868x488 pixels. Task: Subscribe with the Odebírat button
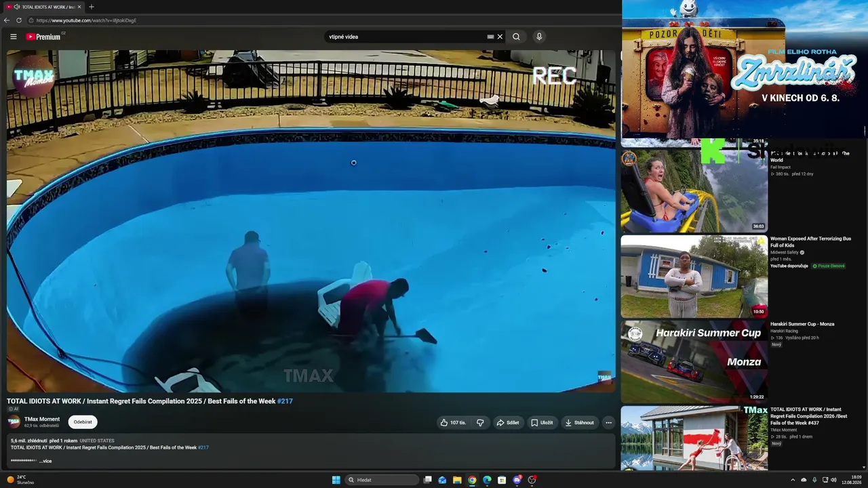(x=83, y=422)
